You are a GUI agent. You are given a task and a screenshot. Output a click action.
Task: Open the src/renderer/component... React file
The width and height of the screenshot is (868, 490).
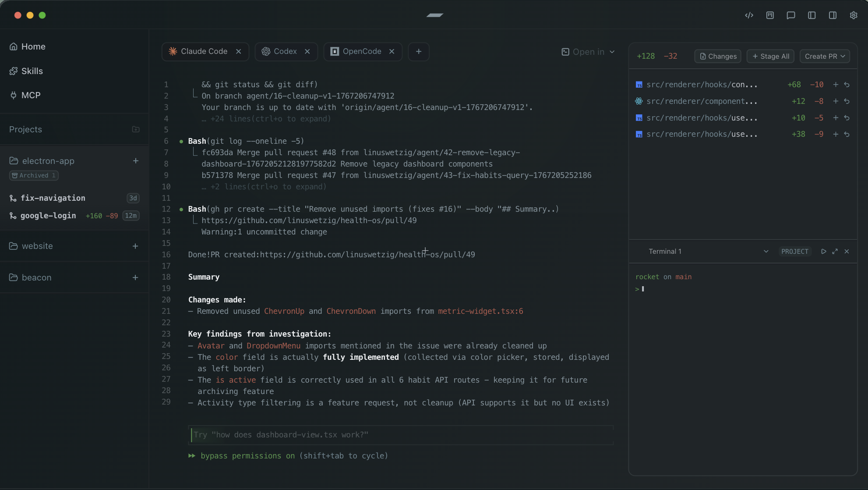[702, 101]
